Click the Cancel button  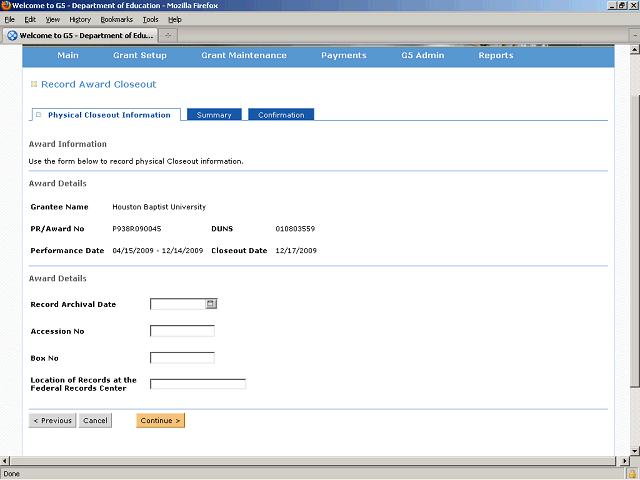point(95,420)
